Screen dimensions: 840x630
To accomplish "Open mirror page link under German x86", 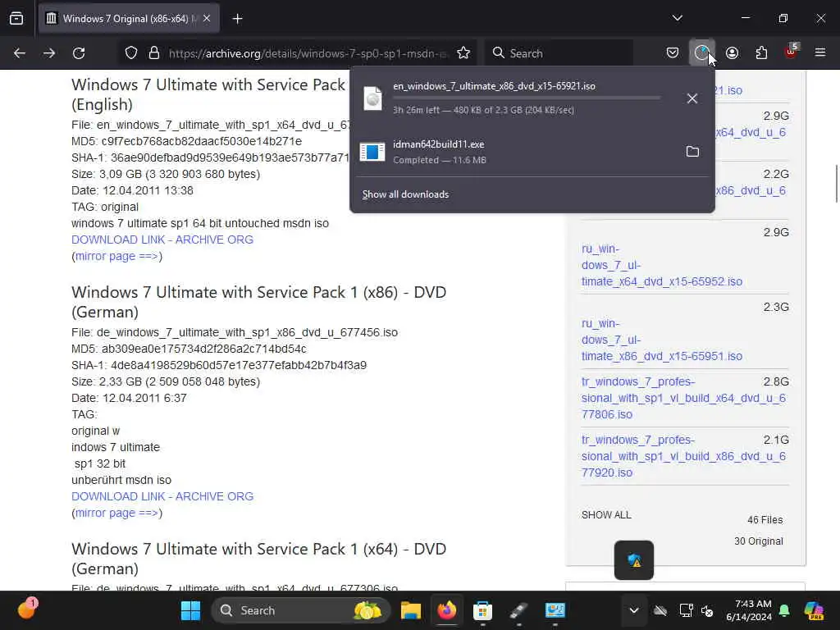I will point(116,513).
